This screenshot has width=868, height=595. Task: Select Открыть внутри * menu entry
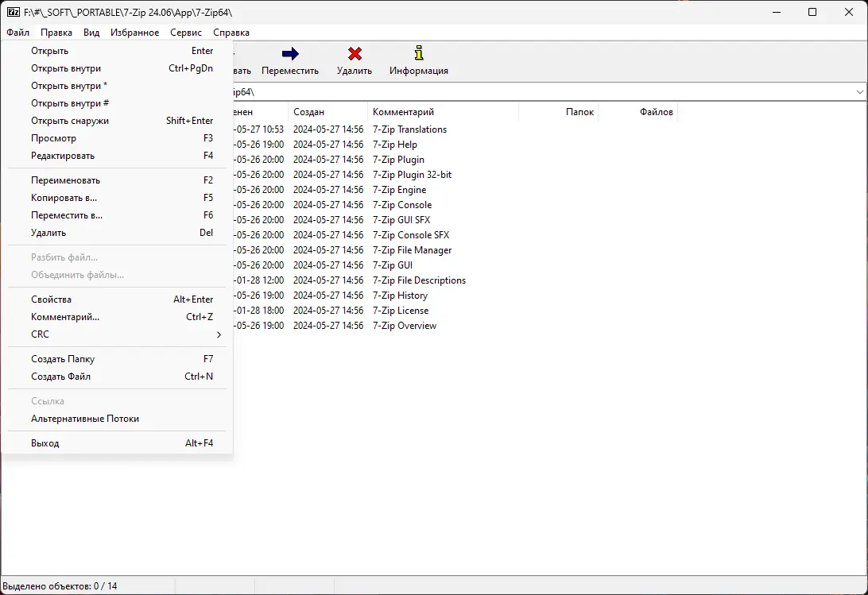(x=118, y=86)
